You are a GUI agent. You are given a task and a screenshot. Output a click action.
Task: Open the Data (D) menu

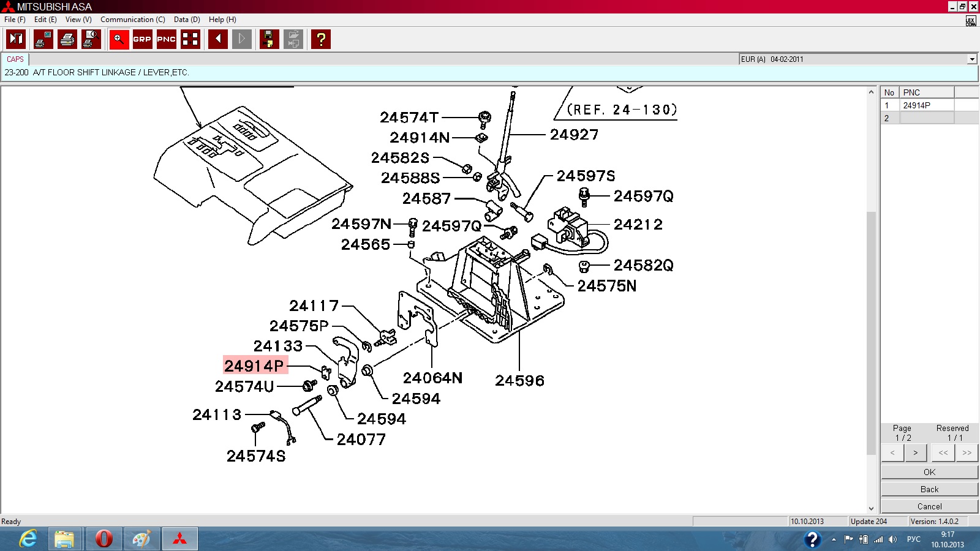[187, 20]
